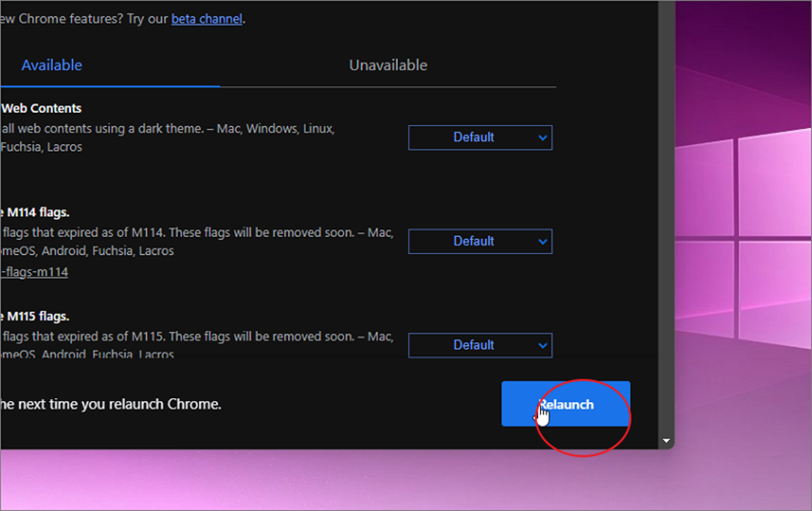Click the M115 flags heading

pos(34,317)
